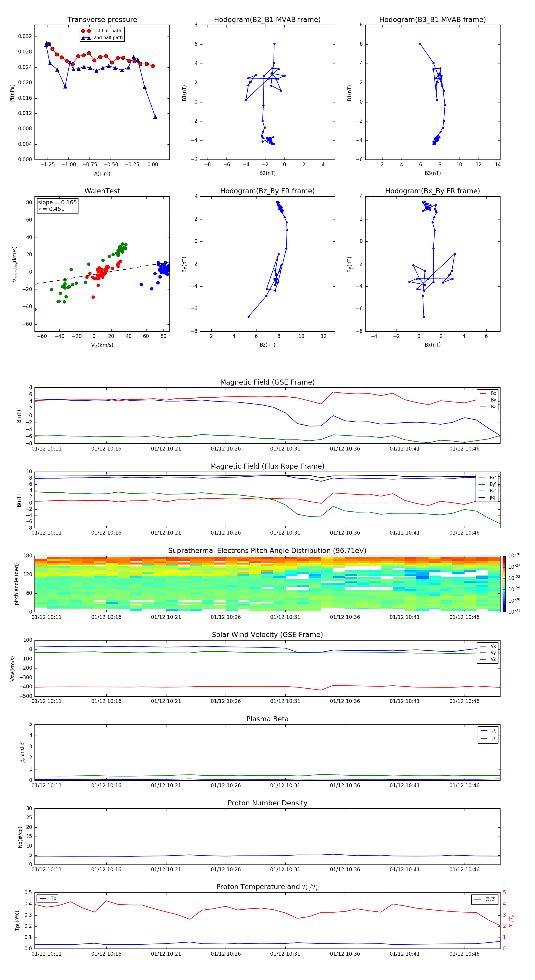Click '1st half path' legend entry
The width and height of the screenshot is (535, 980).
tap(101, 31)
